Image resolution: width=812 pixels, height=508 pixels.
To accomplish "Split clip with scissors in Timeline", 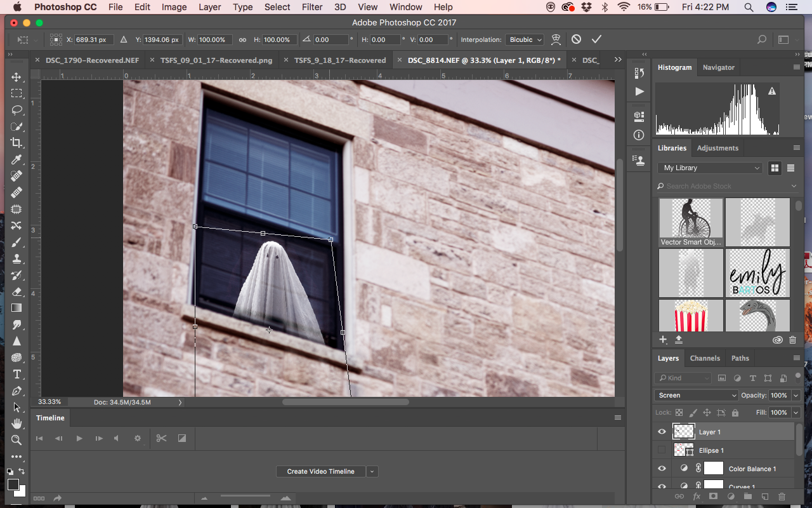I will (161, 438).
